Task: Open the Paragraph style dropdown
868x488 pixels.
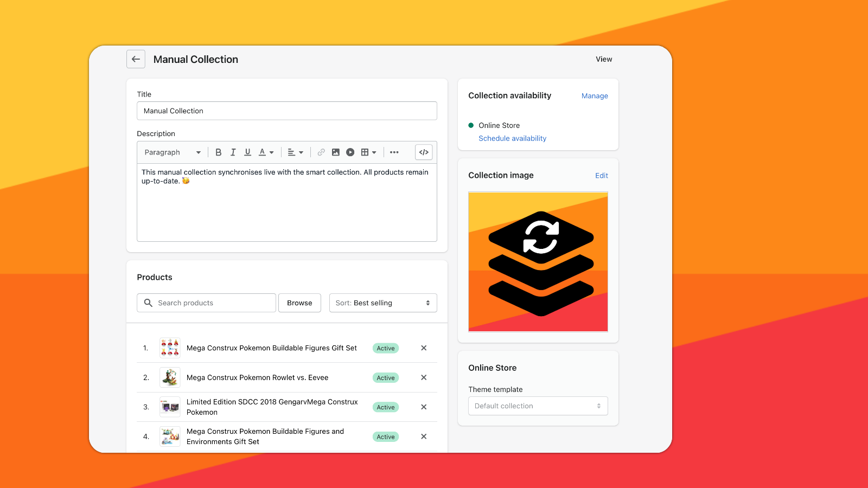Action: (x=173, y=152)
